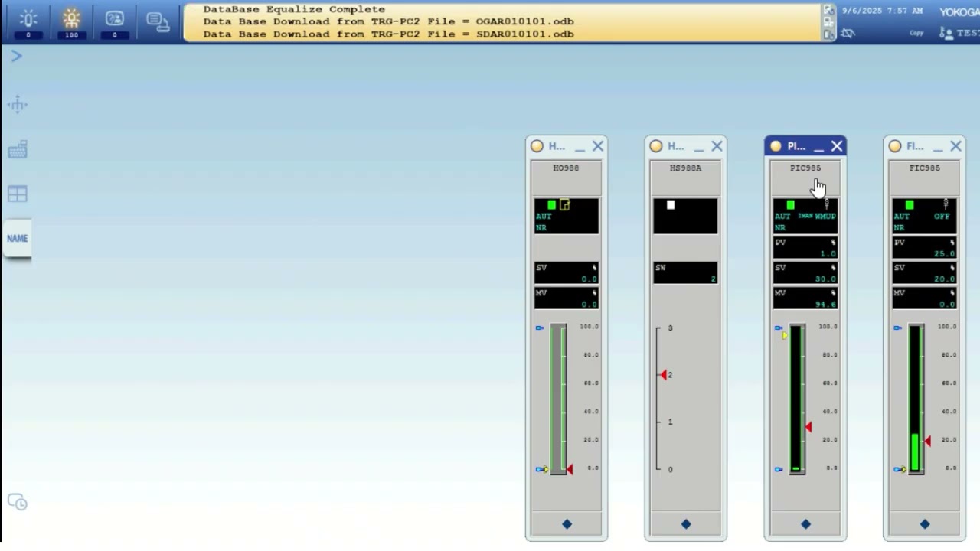Expand the side navigation chevron arrow
The width and height of the screenshot is (980, 551).
click(17, 56)
